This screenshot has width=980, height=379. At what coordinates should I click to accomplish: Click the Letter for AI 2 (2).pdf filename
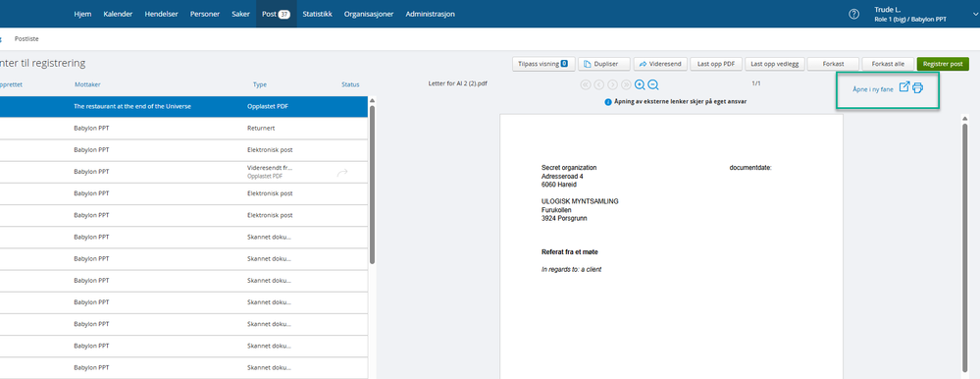pyautogui.click(x=457, y=83)
